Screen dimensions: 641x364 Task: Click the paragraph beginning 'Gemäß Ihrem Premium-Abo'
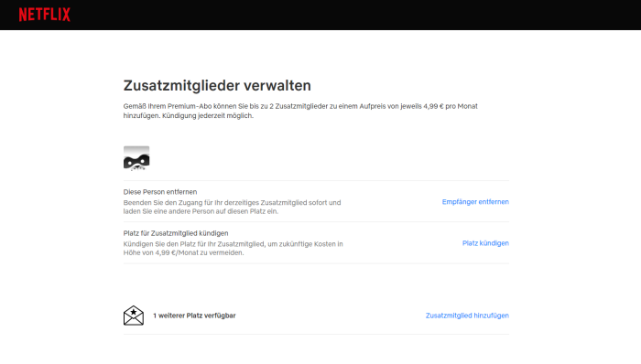tap(300, 111)
